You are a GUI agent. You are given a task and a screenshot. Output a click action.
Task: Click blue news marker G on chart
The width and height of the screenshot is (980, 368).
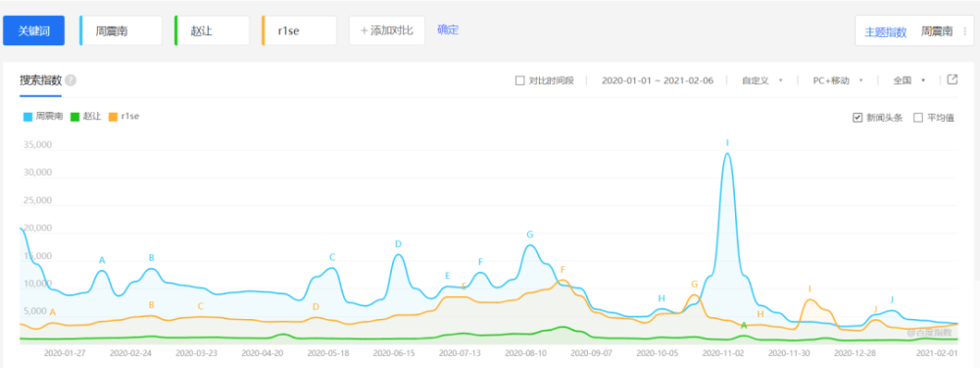click(530, 235)
